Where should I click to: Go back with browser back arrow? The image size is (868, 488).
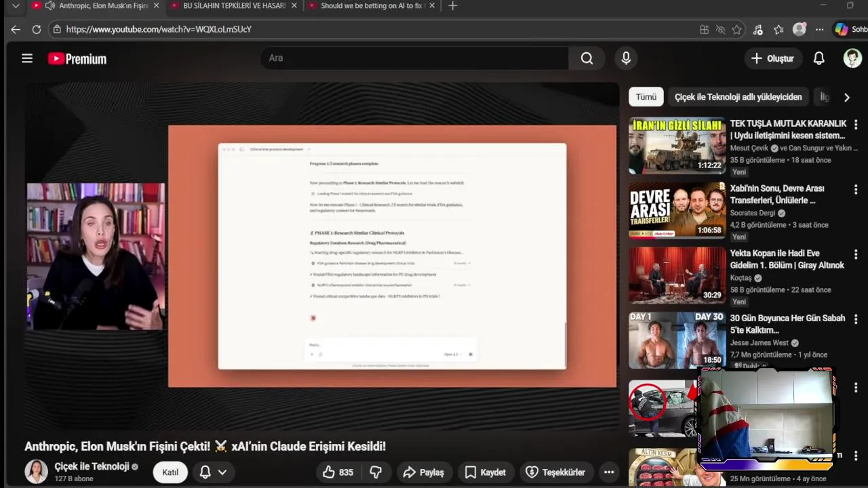click(16, 29)
